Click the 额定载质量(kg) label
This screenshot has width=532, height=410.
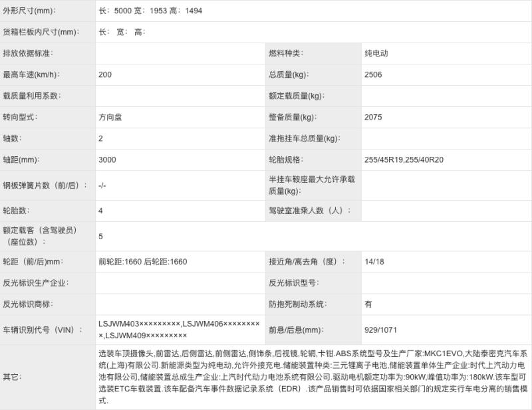[297, 96]
